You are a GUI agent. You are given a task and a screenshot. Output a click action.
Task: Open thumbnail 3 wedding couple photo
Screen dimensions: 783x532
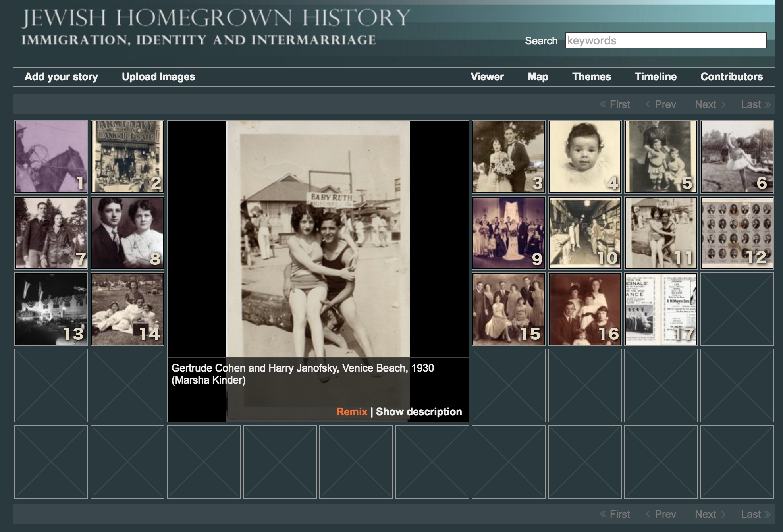pos(509,157)
